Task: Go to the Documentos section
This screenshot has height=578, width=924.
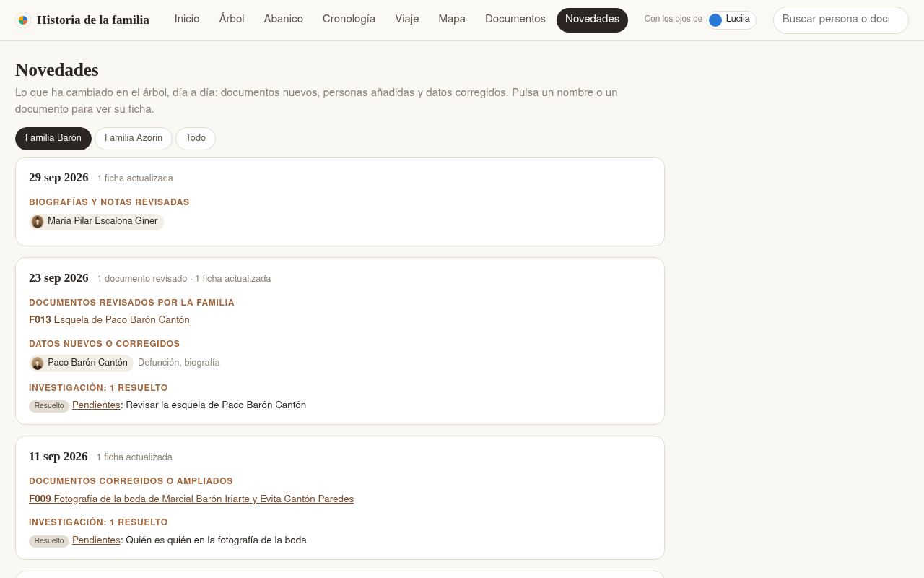Action: click(x=515, y=20)
